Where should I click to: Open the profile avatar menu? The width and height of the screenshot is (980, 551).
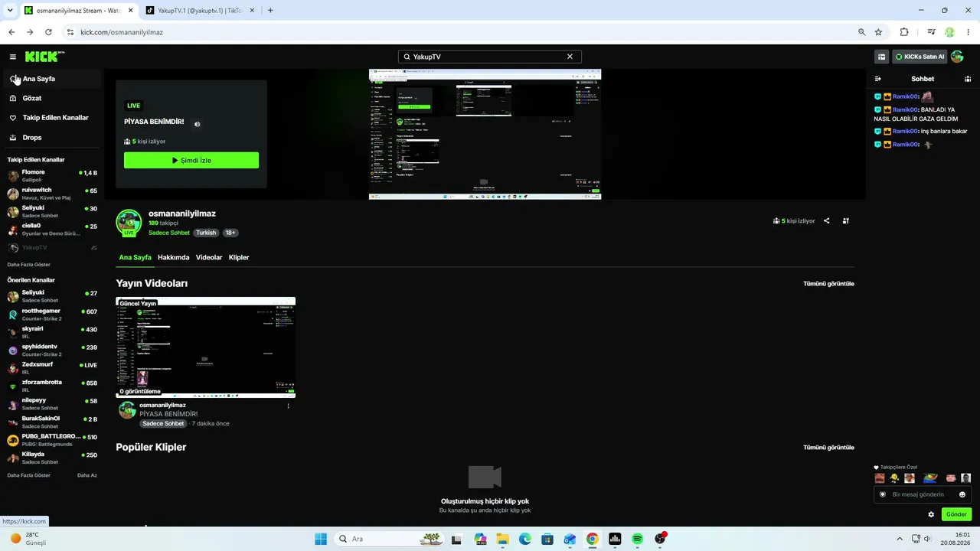tap(957, 57)
